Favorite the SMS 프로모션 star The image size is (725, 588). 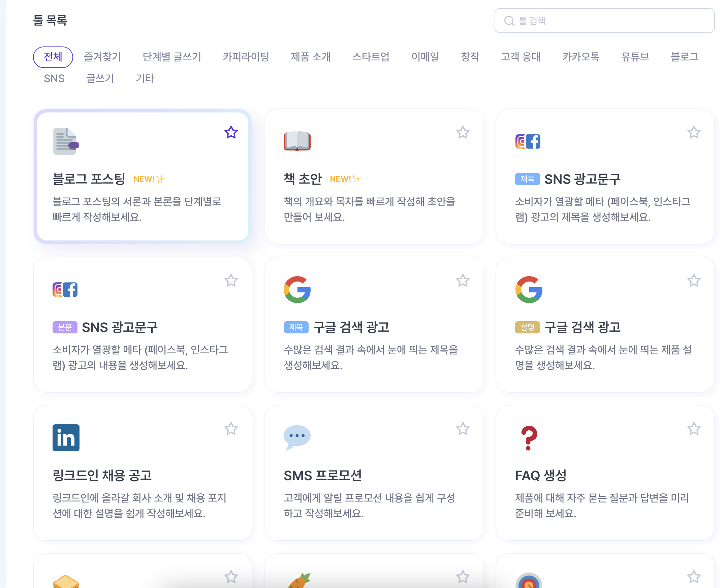click(463, 428)
